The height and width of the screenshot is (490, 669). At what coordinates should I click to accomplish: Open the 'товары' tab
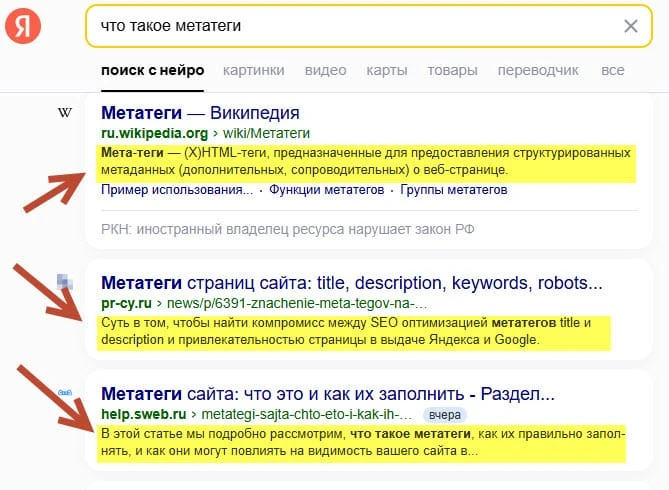[x=452, y=70]
